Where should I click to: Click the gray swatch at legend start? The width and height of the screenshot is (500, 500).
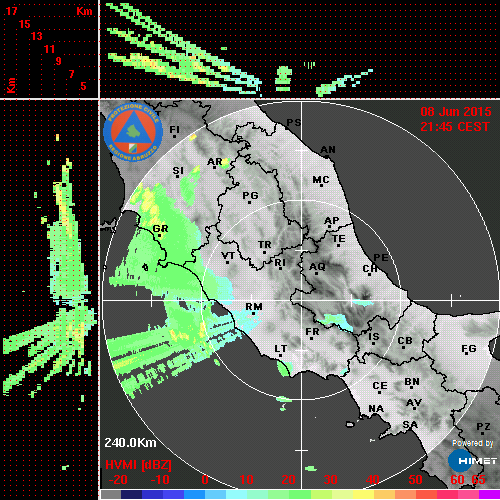pyautogui.click(x=111, y=494)
